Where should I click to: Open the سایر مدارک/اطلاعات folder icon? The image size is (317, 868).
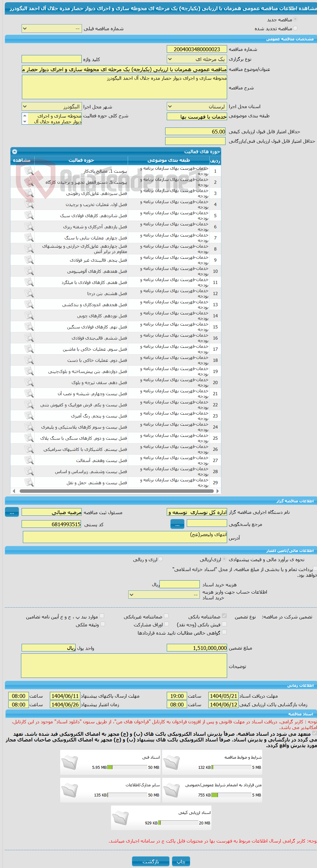coord(70,789)
